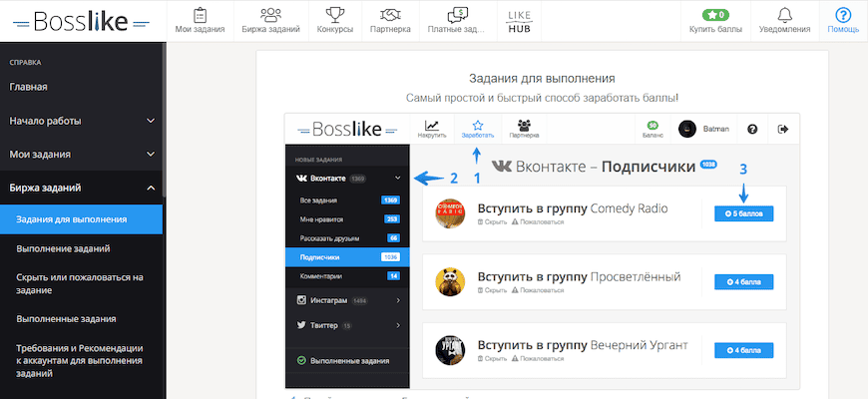Click the 5 баллов button for Comedy Radio
The image size is (868, 399).
[743, 213]
